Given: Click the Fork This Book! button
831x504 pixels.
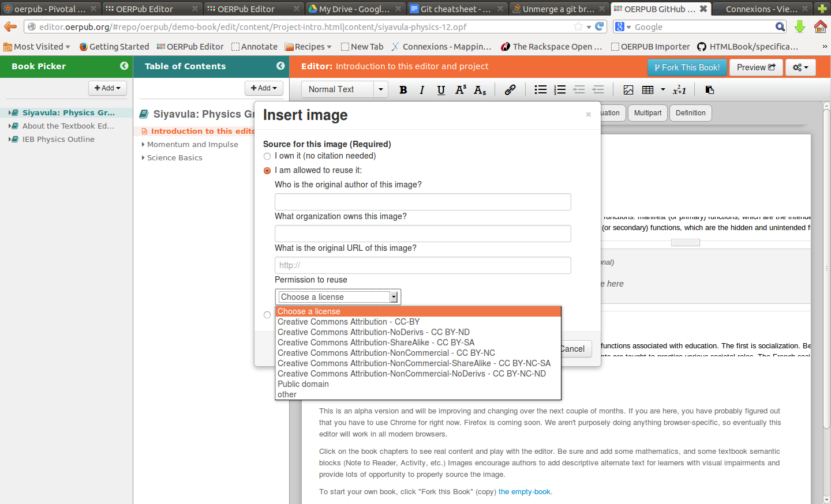Looking at the screenshot, I should [x=687, y=67].
